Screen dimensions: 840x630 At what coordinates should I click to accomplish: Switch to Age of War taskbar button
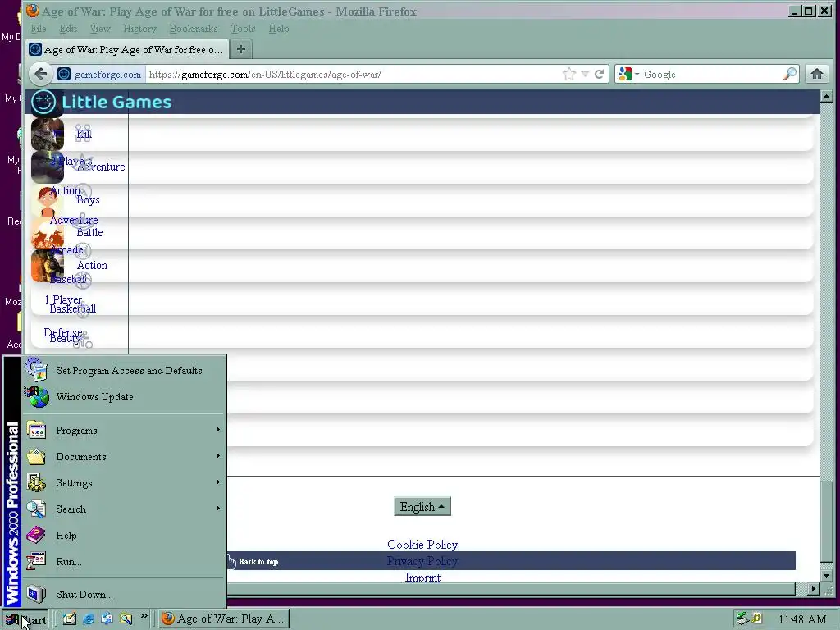tap(224, 619)
